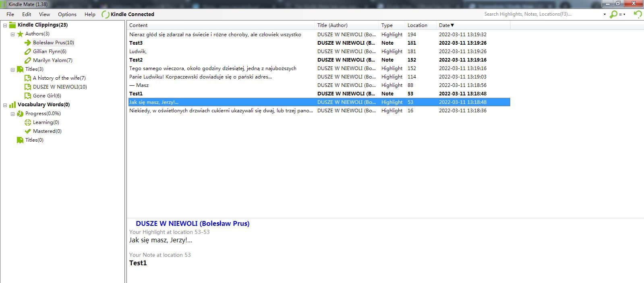Click the green magnifier search icon
The image size is (644, 283).
click(613, 14)
